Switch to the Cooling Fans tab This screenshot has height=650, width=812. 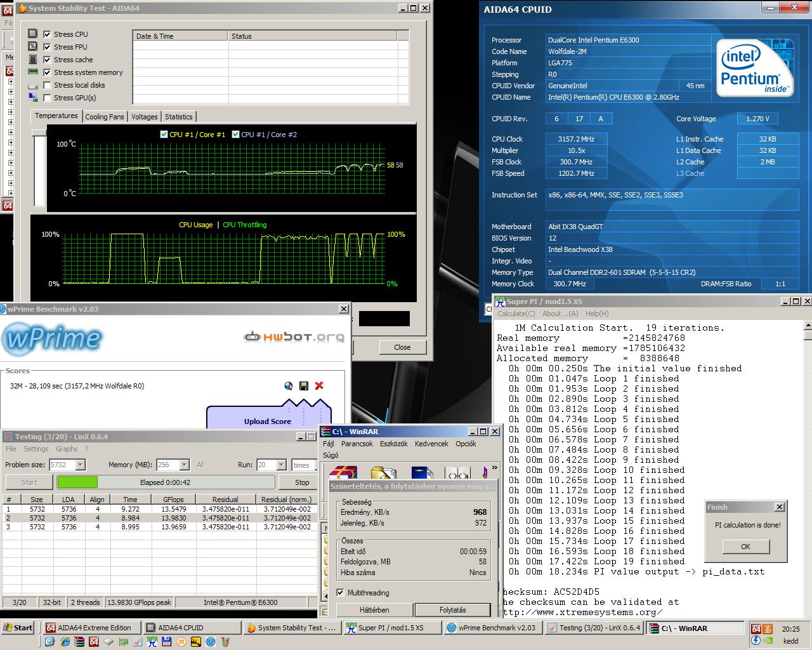pos(105,117)
